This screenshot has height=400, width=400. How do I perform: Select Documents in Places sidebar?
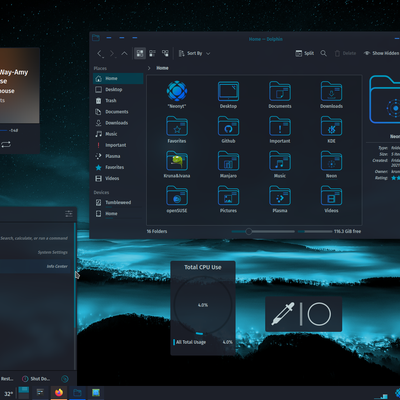[x=118, y=112]
